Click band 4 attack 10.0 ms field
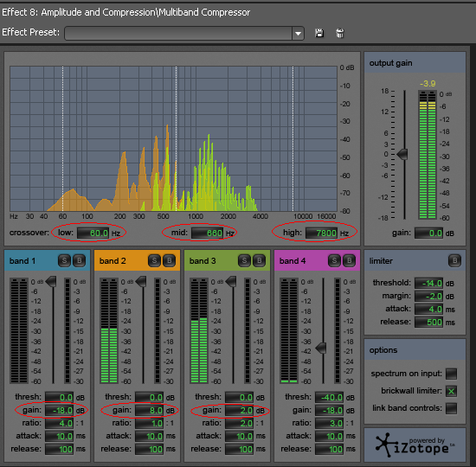 pyautogui.click(x=329, y=436)
